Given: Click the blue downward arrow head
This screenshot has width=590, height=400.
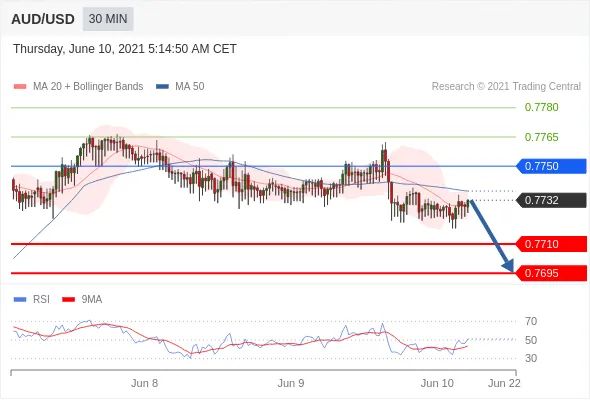Looking at the screenshot, I should 508,265.
